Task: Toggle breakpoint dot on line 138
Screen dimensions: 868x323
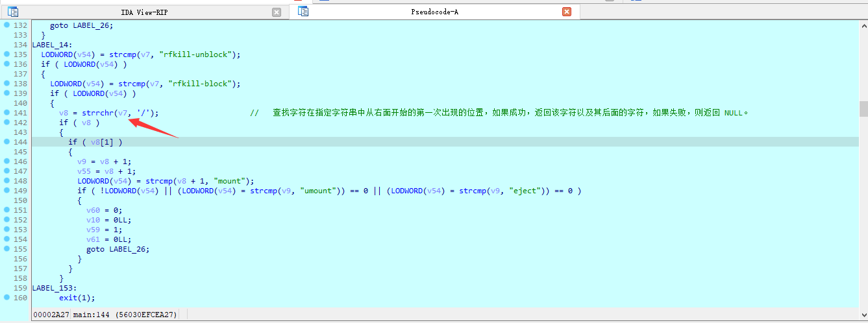Action: [6, 84]
